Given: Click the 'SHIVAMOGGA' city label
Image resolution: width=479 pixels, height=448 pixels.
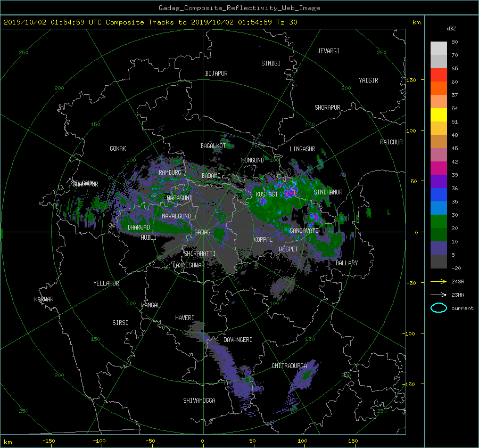Looking at the screenshot, I should click(199, 401).
